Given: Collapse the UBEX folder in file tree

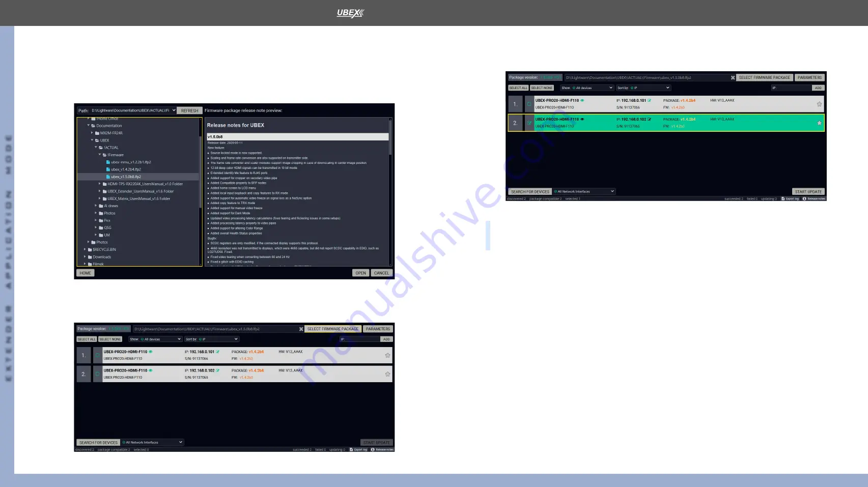Looking at the screenshot, I should (x=92, y=140).
